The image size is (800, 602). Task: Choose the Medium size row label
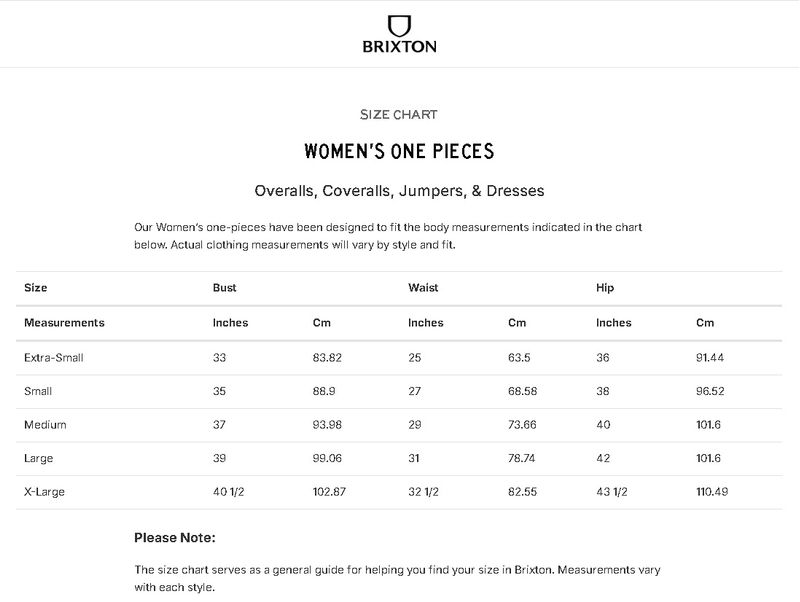(x=45, y=425)
